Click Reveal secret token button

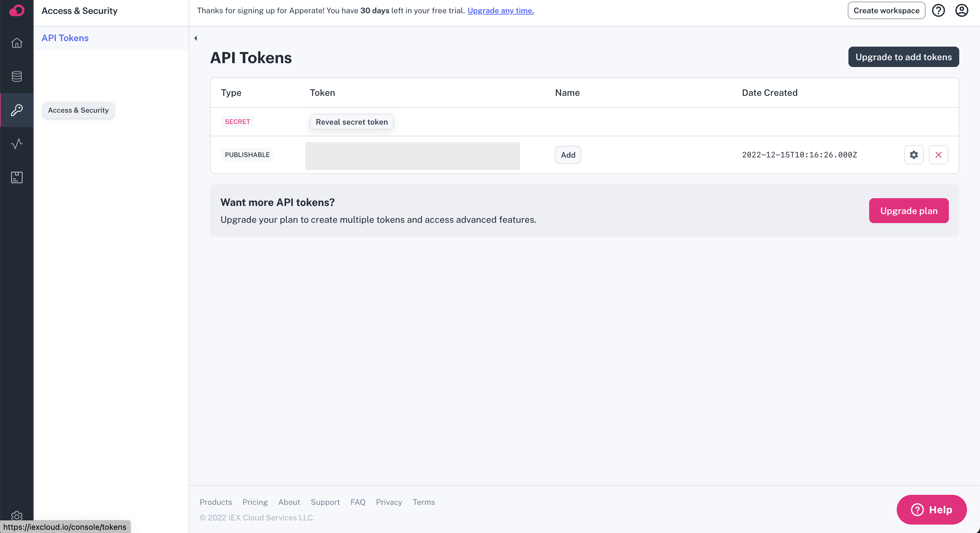(x=352, y=122)
